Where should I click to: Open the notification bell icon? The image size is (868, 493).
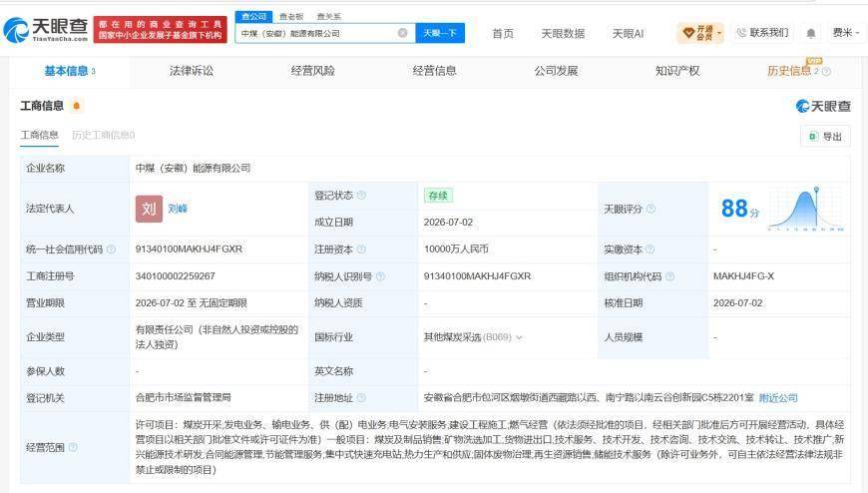point(810,33)
